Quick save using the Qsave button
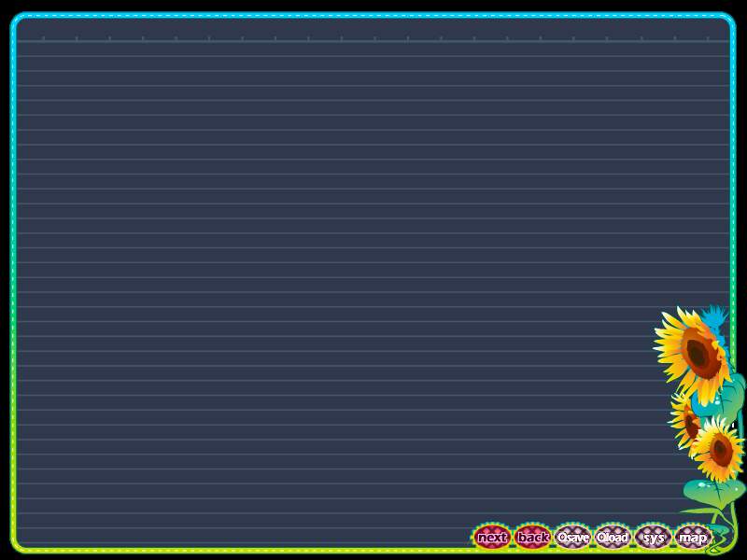This screenshot has width=747, height=560. 572,537
